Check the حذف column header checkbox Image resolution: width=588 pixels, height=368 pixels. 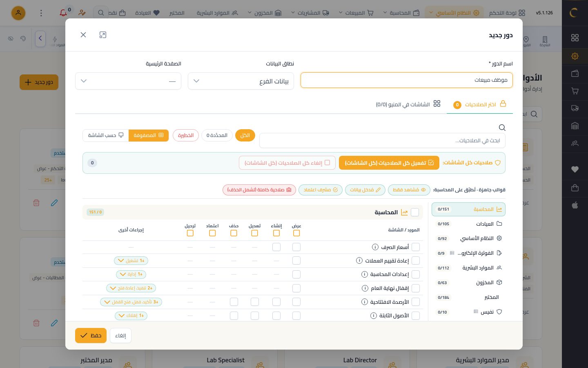[x=234, y=233]
